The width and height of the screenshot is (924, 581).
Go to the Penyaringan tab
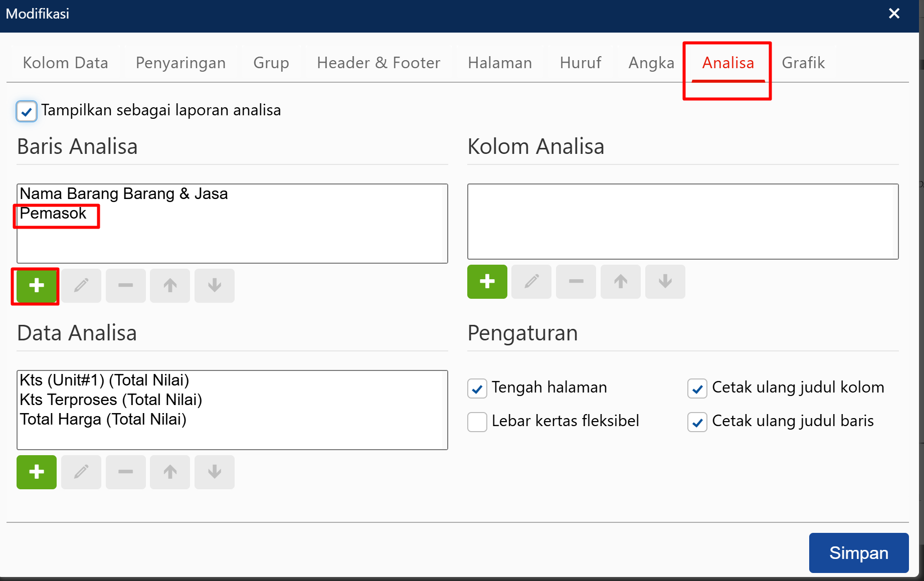[180, 63]
